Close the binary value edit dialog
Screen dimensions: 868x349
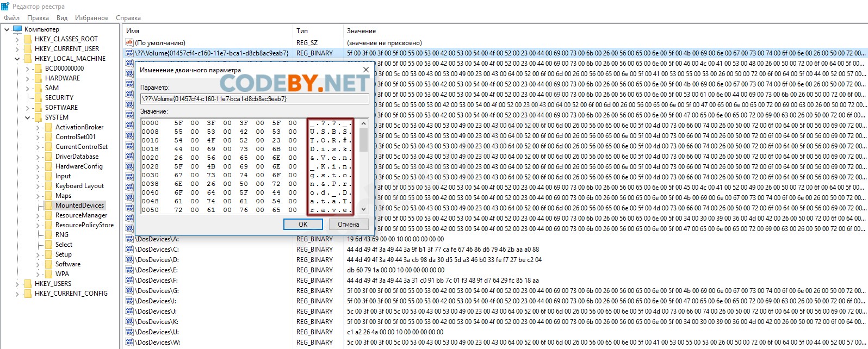pos(365,70)
